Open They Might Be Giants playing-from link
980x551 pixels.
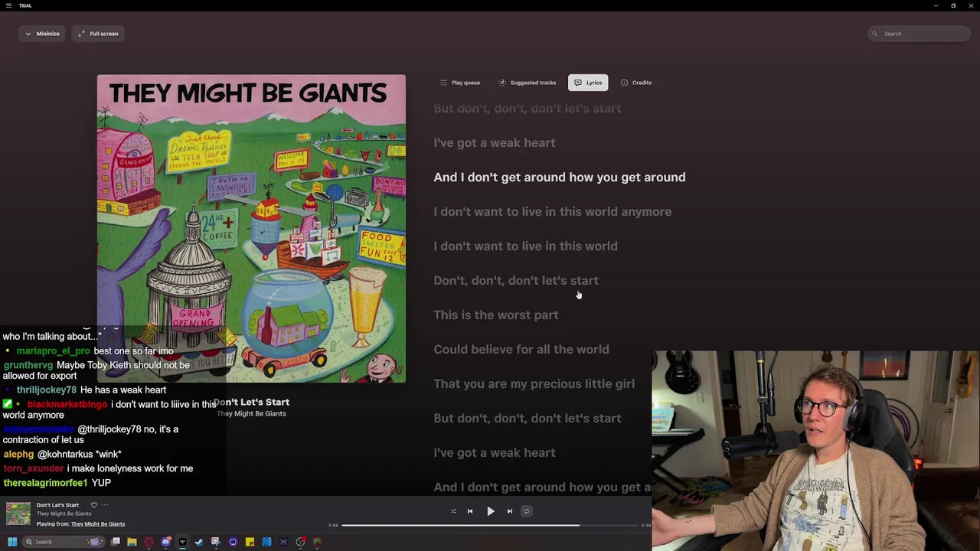(98, 524)
